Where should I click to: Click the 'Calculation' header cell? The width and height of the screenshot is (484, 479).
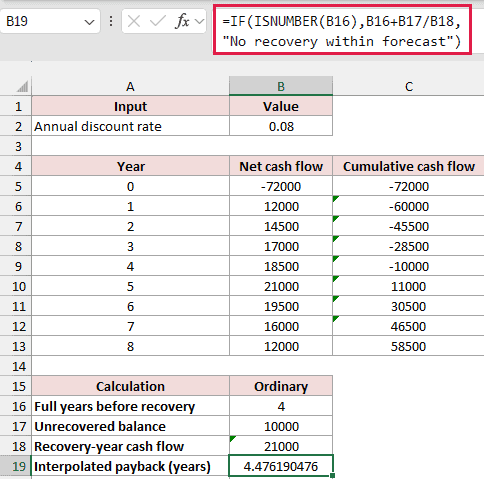pos(130,386)
